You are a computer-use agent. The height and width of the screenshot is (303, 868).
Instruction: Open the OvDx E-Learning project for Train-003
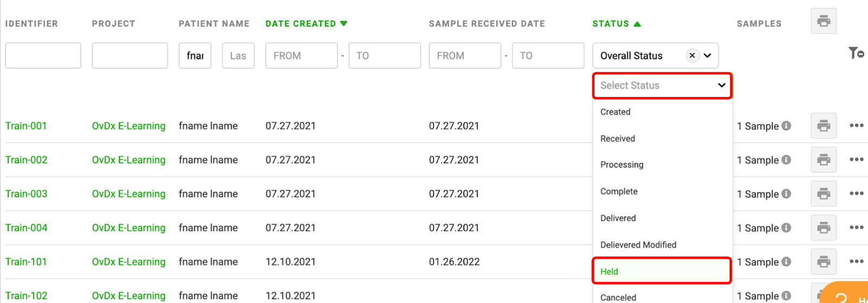point(129,194)
